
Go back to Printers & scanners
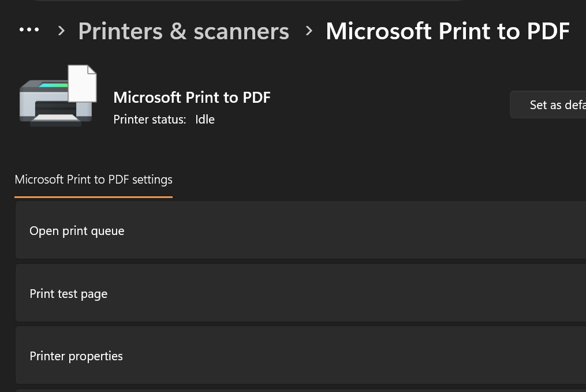point(184,31)
